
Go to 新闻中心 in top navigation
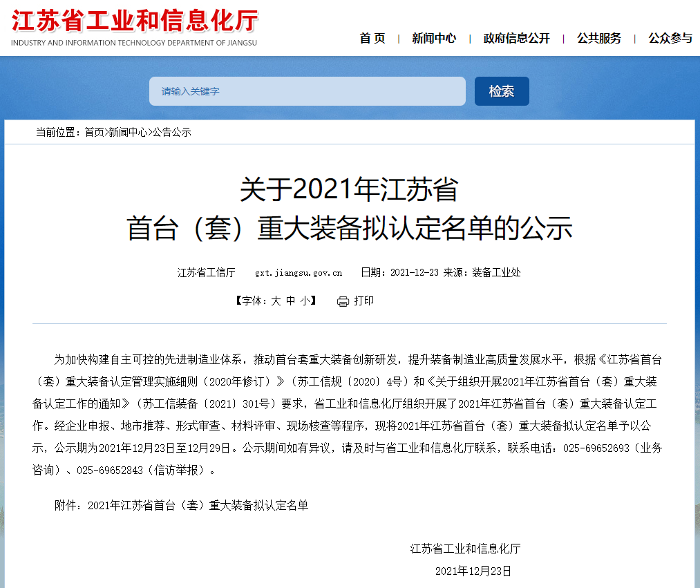click(x=434, y=39)
